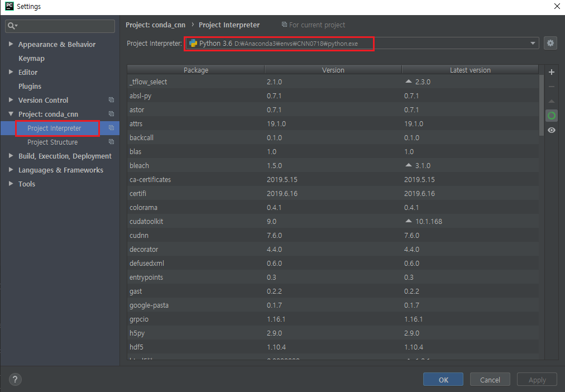Select the blas package row

click(333, 152)
